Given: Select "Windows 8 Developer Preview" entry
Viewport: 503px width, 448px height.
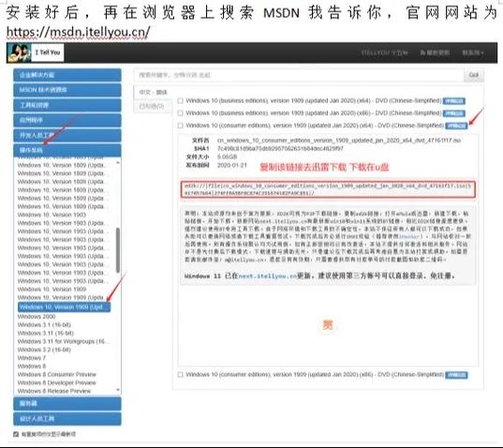Looking at the screenshot, I should click(x=57, y=382).
